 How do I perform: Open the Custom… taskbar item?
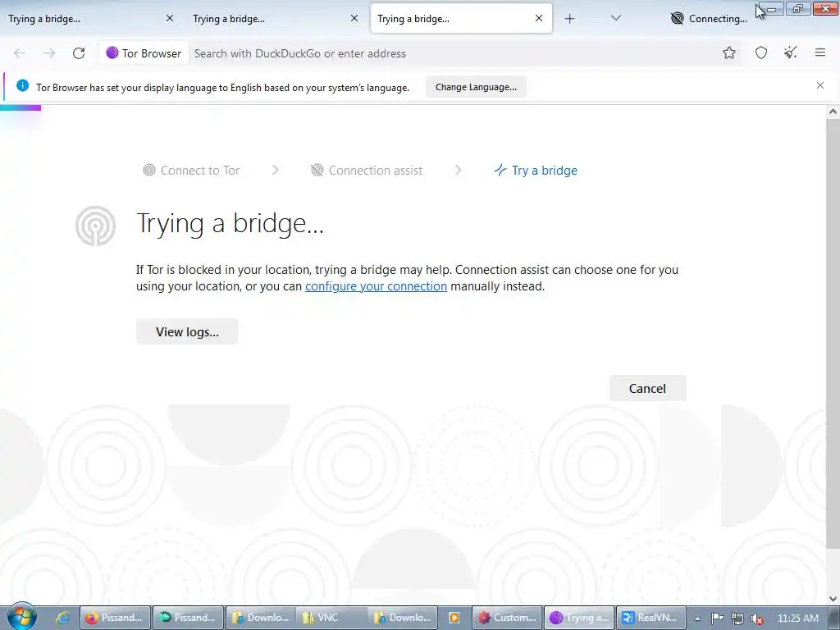tap(507, 618)
